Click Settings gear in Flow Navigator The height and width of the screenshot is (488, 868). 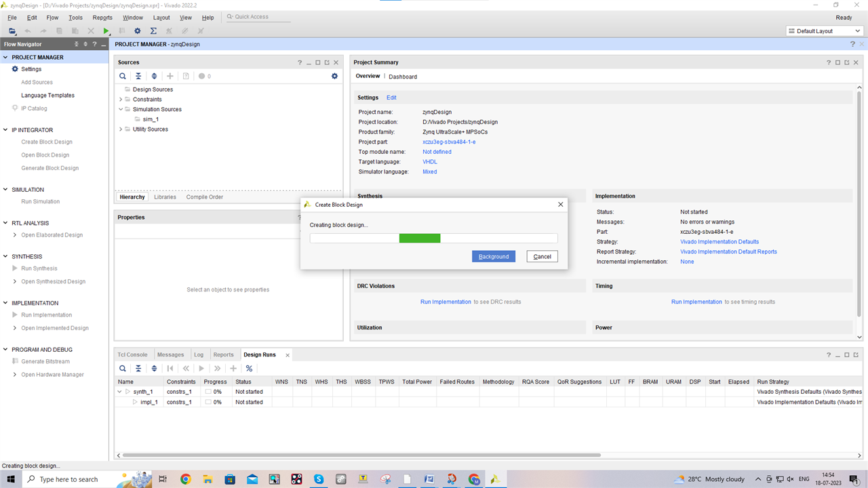point(16,69)
